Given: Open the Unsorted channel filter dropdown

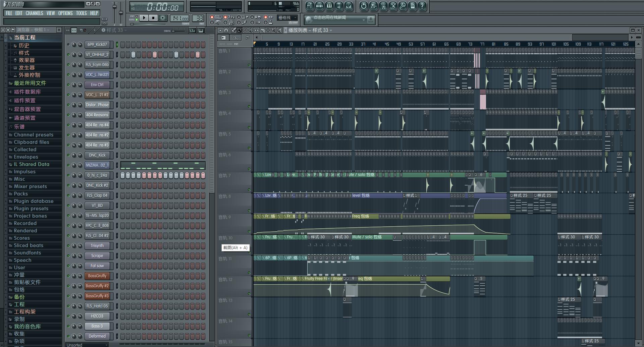Looking at the screenshot, I should click(87, 345).
